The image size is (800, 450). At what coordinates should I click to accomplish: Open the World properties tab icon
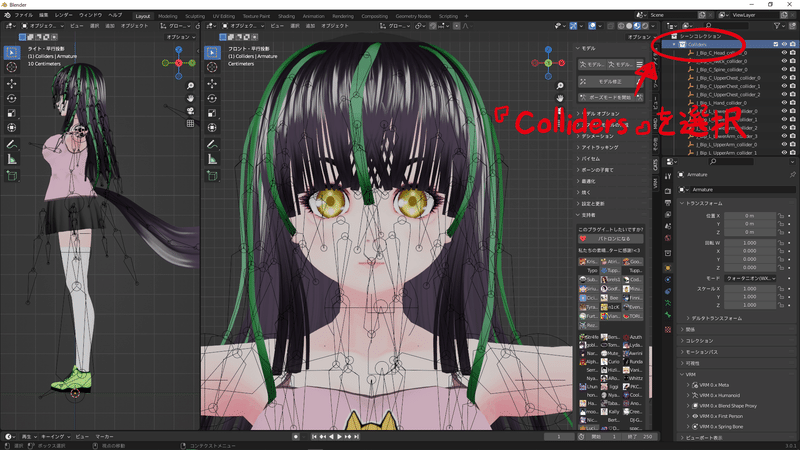pyautogui.click(x=668, y=238)
